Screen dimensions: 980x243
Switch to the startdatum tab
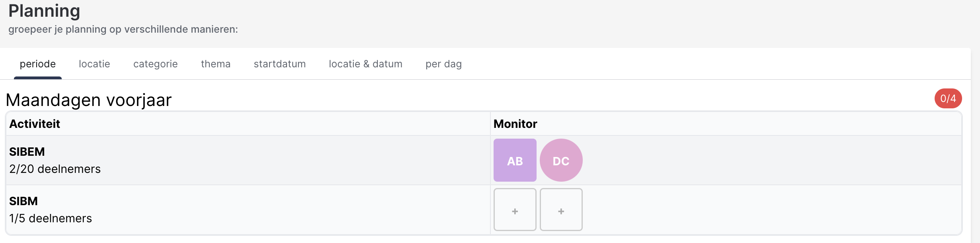(279, 64)
